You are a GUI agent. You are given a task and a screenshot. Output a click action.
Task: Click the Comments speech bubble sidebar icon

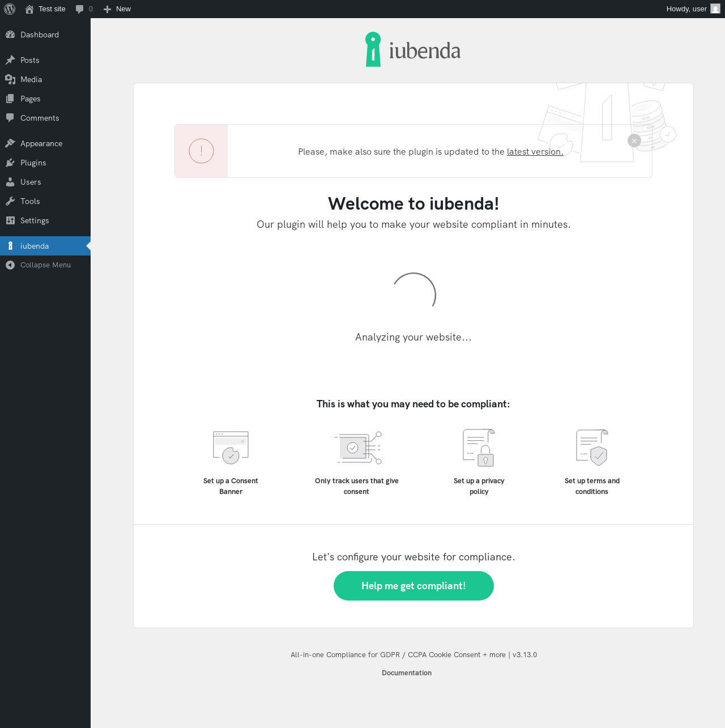(10, 118)
